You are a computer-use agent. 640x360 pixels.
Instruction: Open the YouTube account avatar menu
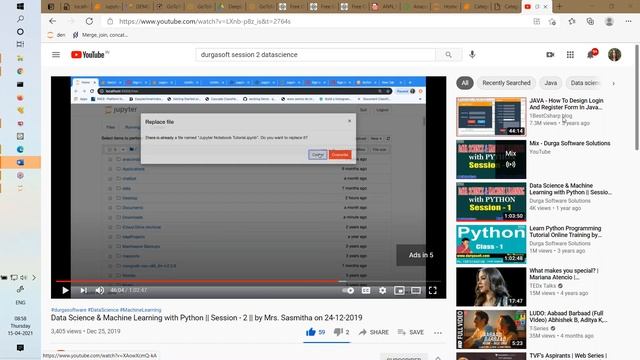[x=614, y=55]
